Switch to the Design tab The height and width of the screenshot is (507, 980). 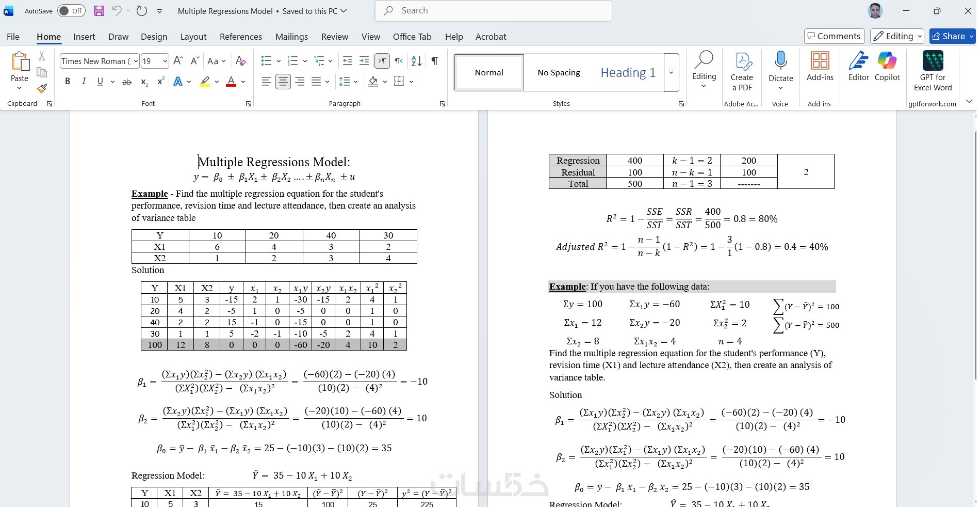[154, 37]
